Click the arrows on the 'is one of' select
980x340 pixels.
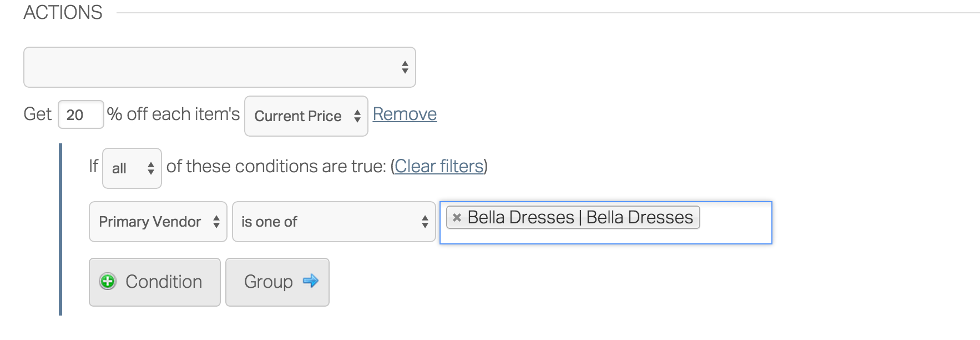tap(425, 222)
